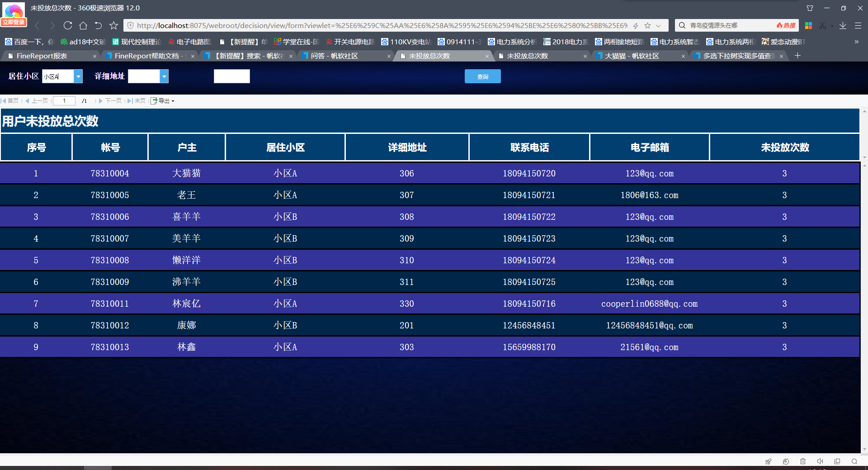Close the FineReport报表 tab
This screenshot has height=470, width=868.
coord(94,56)
